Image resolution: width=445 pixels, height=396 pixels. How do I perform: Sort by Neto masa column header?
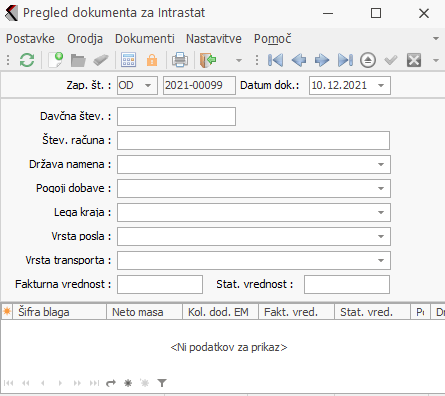coord(144,312)
